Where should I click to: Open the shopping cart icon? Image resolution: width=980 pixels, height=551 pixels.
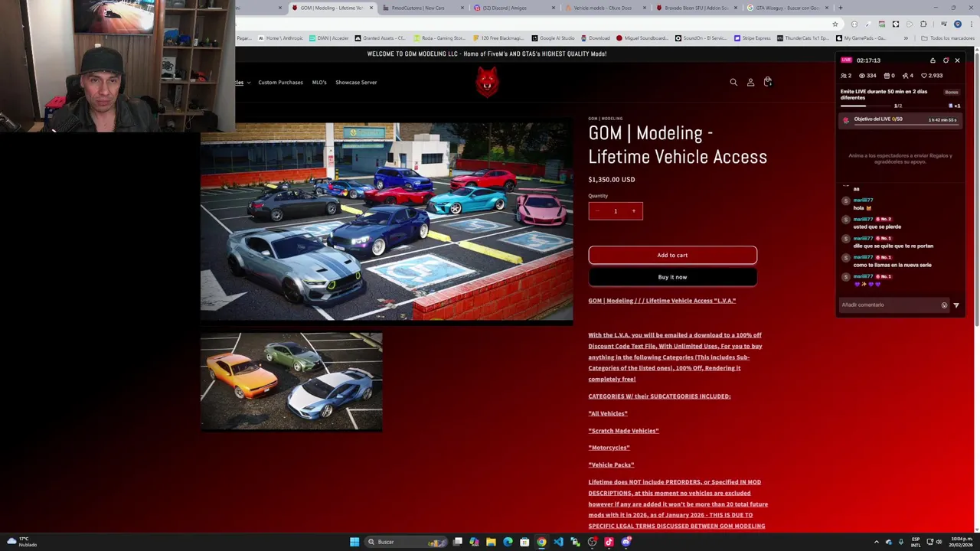[x=768, y=82]
